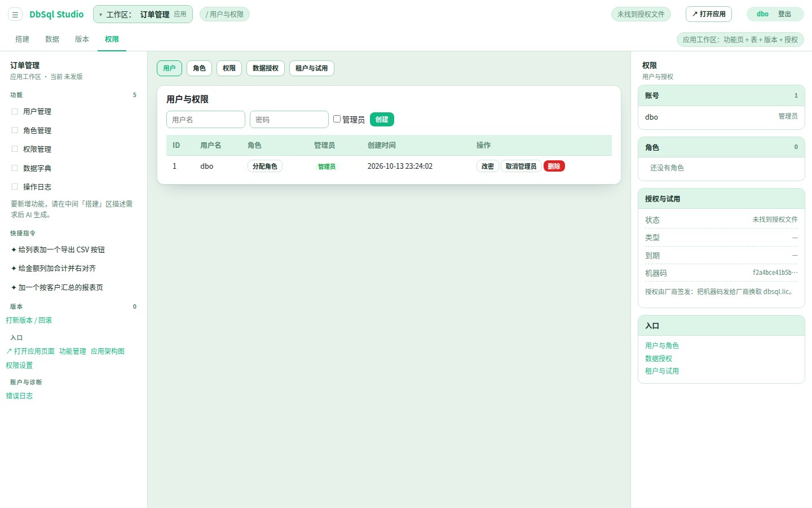Focus the 密码 input field
The image size is (812, 508).
(289, 120)
